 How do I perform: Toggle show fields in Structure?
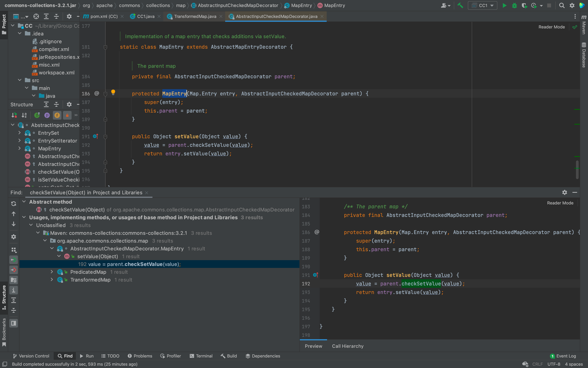(x=57, y=115)
